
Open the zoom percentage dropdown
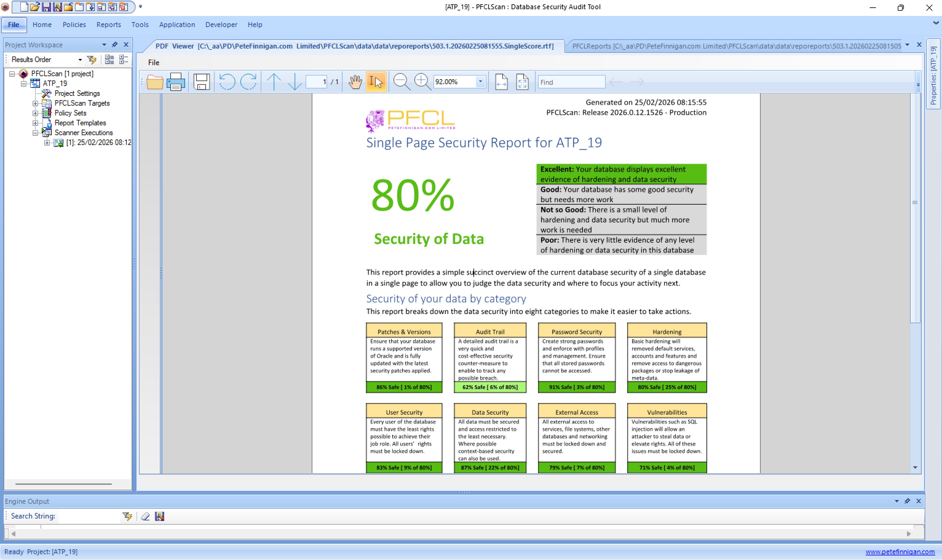click(x=480, y=81)
